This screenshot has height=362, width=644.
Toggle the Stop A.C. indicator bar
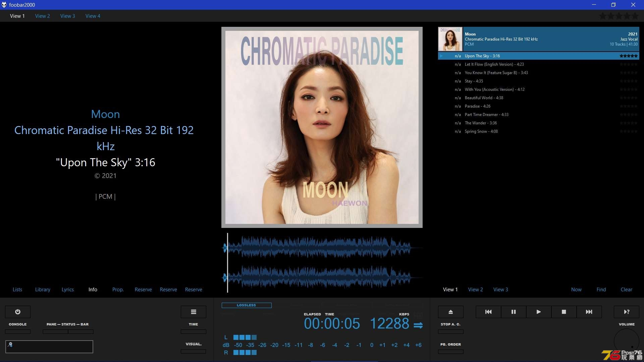pos(451,331)
